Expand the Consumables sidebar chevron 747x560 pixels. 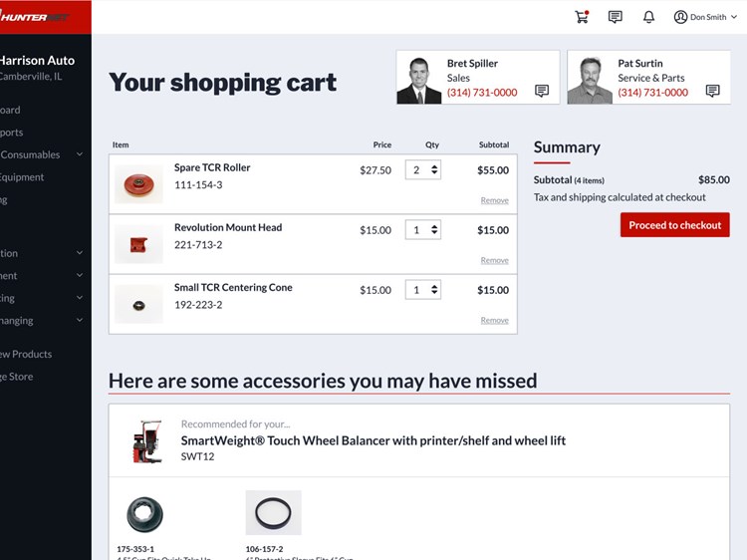pyautogui.click(x=80, y=153)
